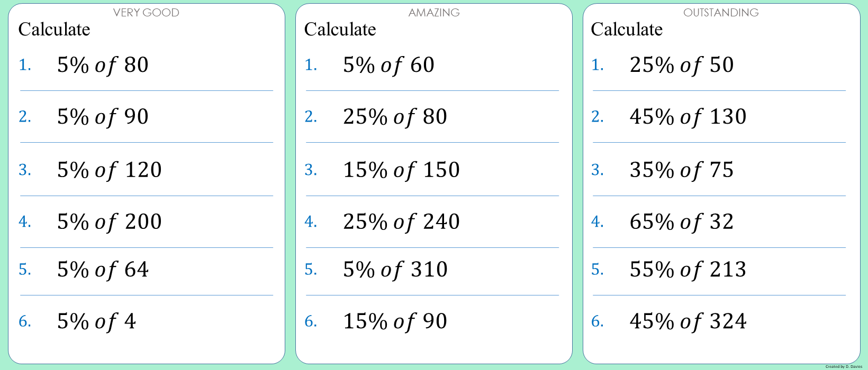This screenshot has height=370, width=868.
Task: Click the "15% of 150" problem
Action: point(401,170)
